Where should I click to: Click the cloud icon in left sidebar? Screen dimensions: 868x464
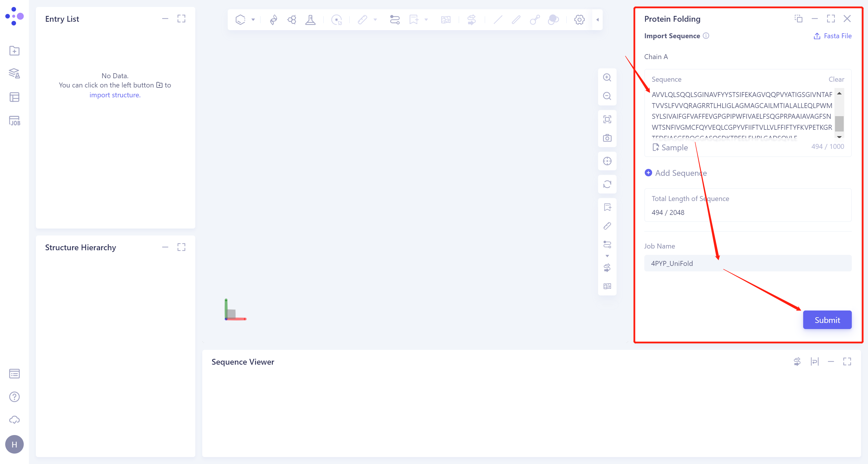point(14,420)
